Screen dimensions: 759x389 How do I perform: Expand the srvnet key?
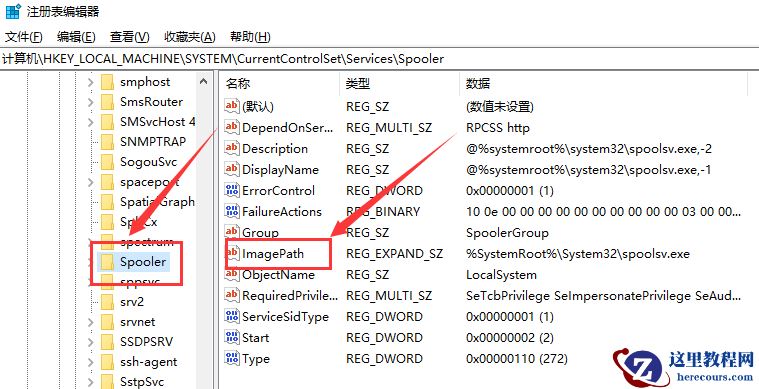91,322
